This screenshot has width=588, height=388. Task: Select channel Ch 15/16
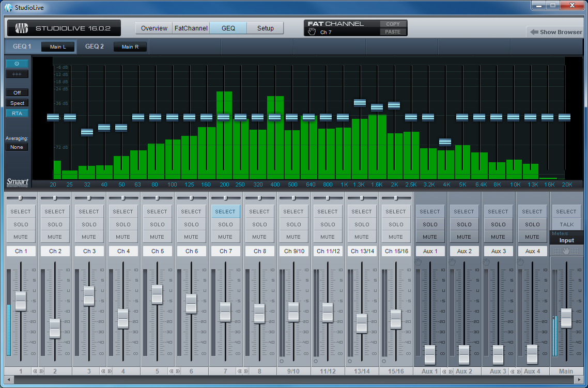(x=396, y=211)
